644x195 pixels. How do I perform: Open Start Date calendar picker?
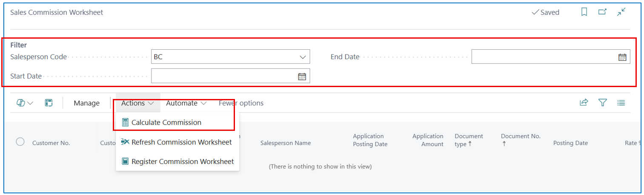302,76
